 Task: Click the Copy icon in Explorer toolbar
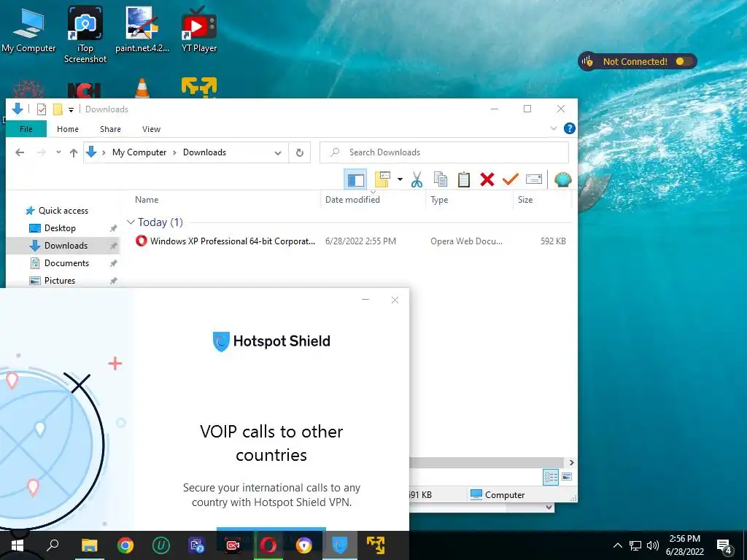440,179
